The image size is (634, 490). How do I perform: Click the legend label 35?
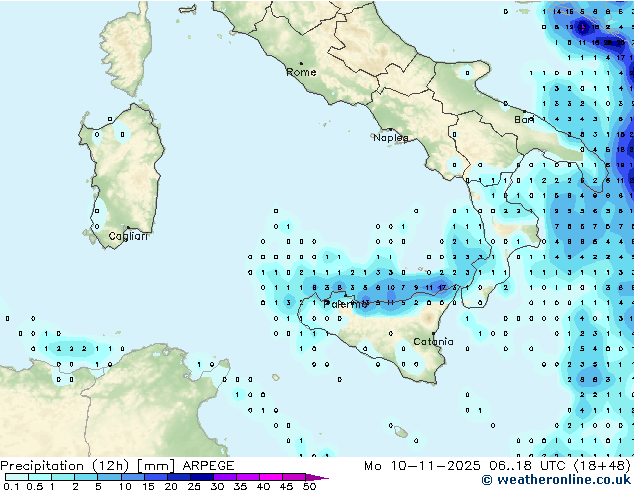240,486
